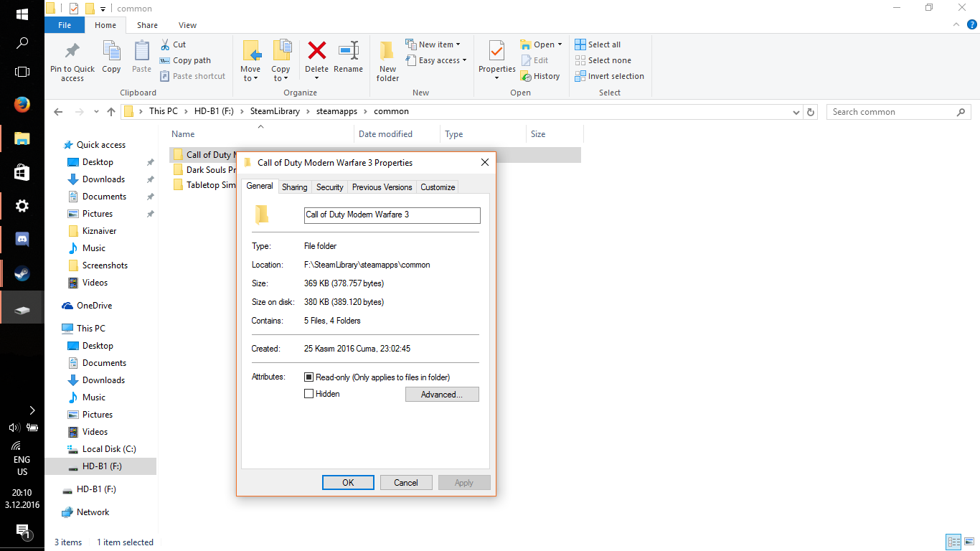Open the Customize tab in Properties
Image resolution: width=980 pixels, height=551 pixels.
[x=438, y=187]
